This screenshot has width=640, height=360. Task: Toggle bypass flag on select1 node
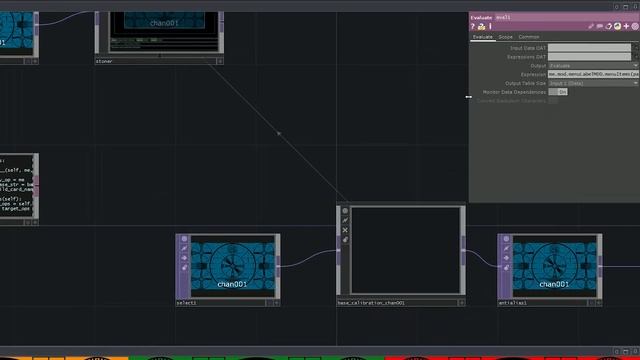(x=184, y=248)
